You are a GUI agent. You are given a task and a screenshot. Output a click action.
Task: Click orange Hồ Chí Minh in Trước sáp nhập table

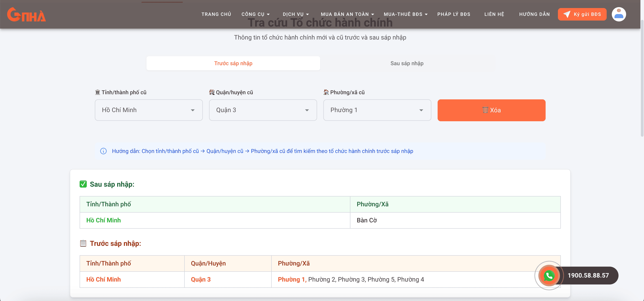click(x=104, y=280)
